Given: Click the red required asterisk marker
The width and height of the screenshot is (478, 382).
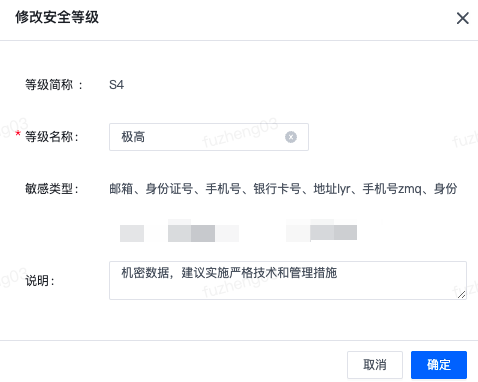Looking at the screenshot, I should click(18, 134).
